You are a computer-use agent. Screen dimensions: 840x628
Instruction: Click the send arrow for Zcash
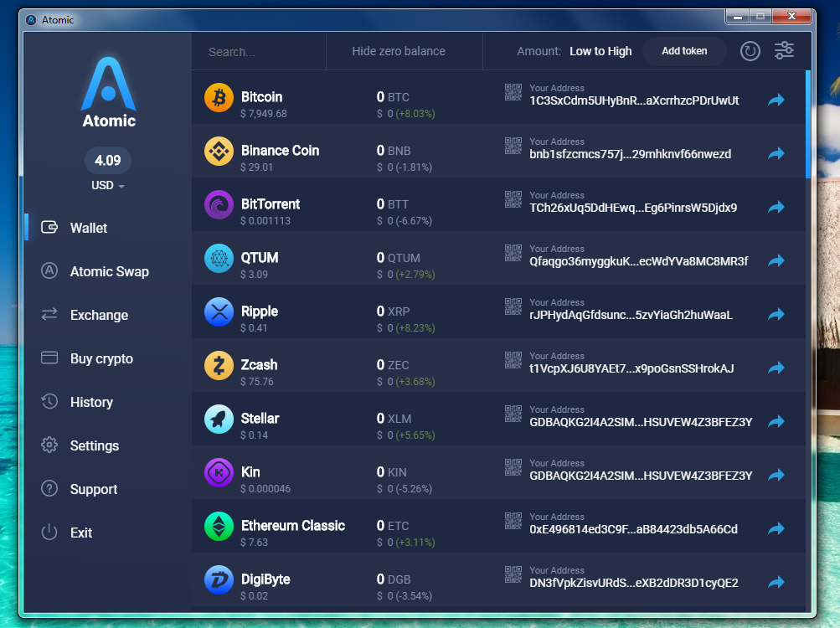[776, 368]
